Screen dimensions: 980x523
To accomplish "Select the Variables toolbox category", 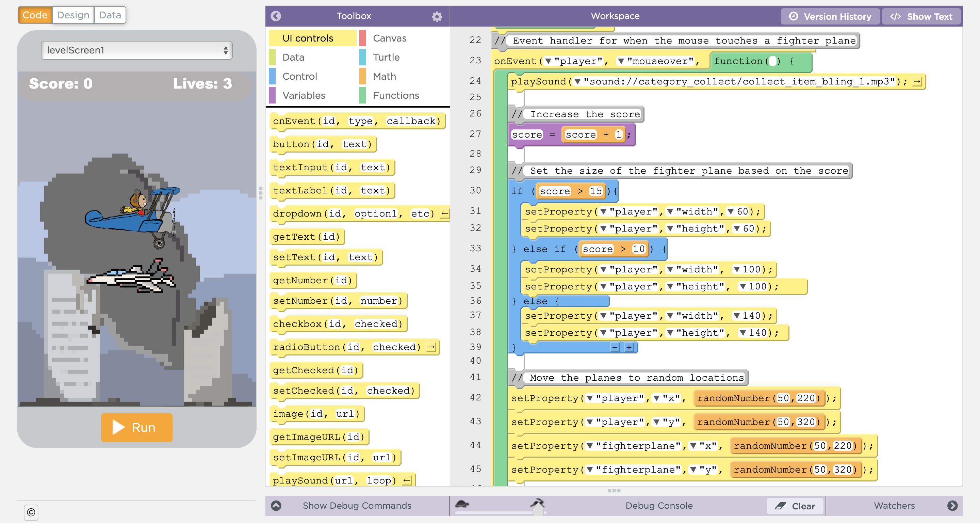I will point(303,95).
